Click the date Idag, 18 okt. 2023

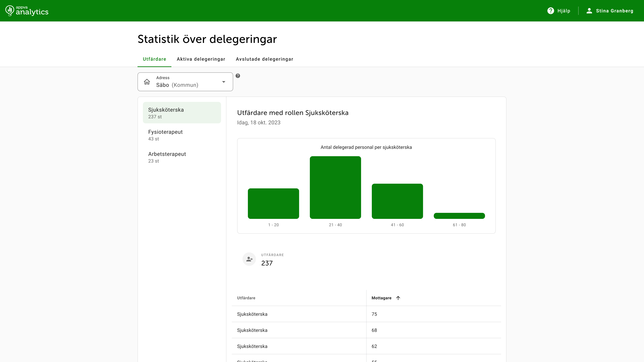pos(259,123)
